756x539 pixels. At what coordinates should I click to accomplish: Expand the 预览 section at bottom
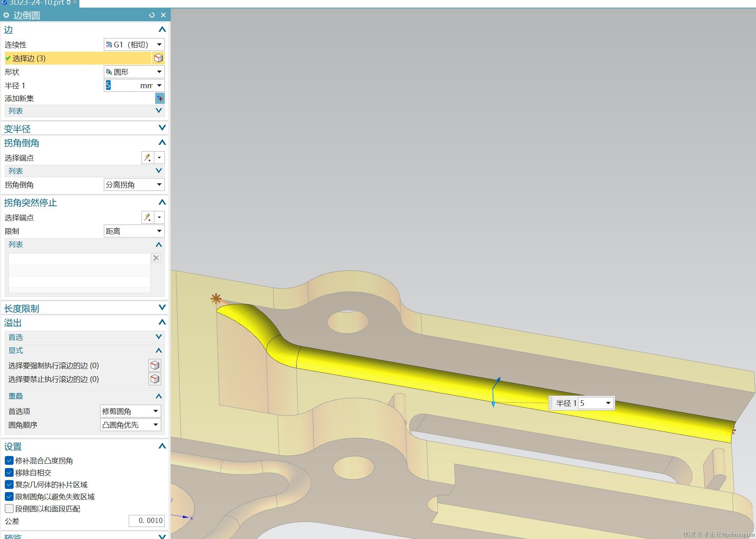[x=162, y=536]
